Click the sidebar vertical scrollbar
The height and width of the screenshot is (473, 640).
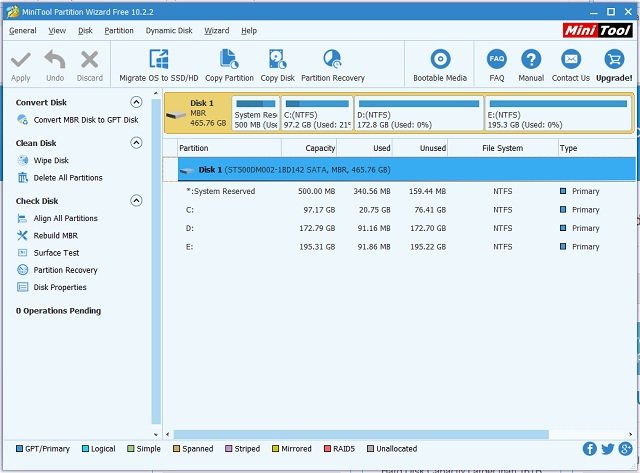pyautogui.click(x=156, y=262)
